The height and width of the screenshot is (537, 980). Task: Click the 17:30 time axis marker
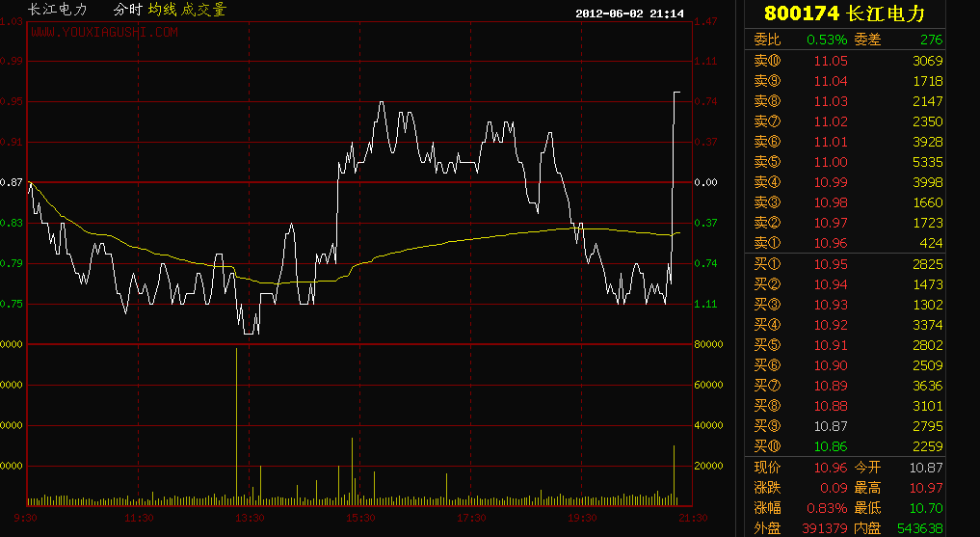coord(471,518)
